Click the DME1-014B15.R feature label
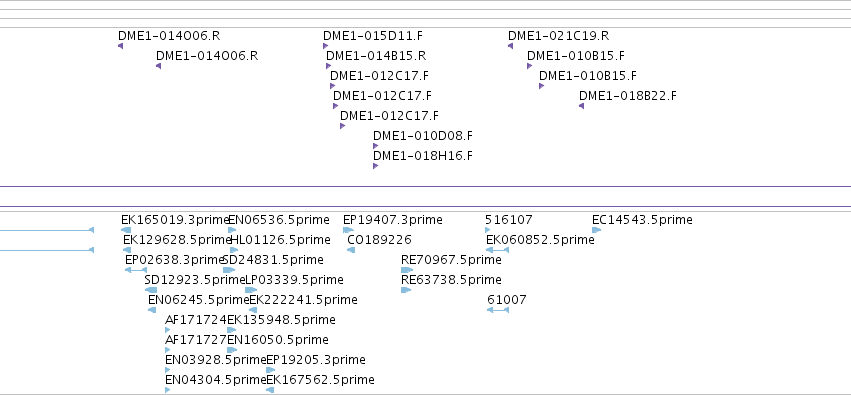This screenshot has width=851, height=395. point(376,56)
